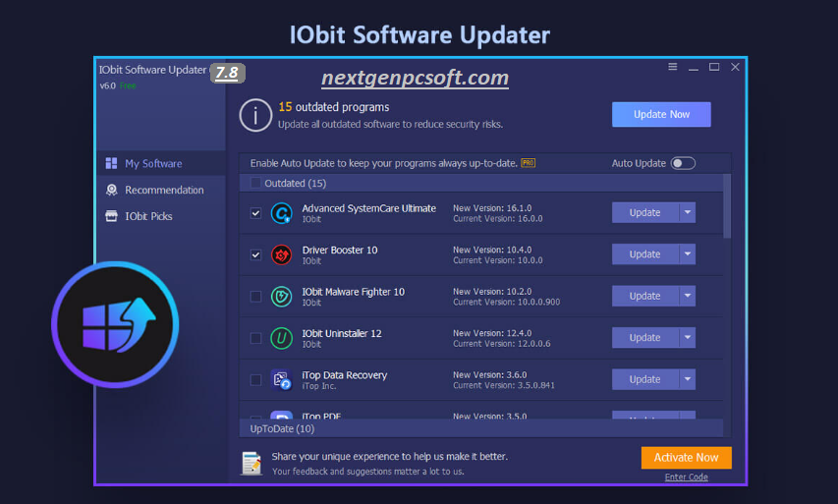The height and width of the screenshot is (504, 838).
Task: Open dropdown arrow beside Malware Fighter Update
Action: point(688,296)
